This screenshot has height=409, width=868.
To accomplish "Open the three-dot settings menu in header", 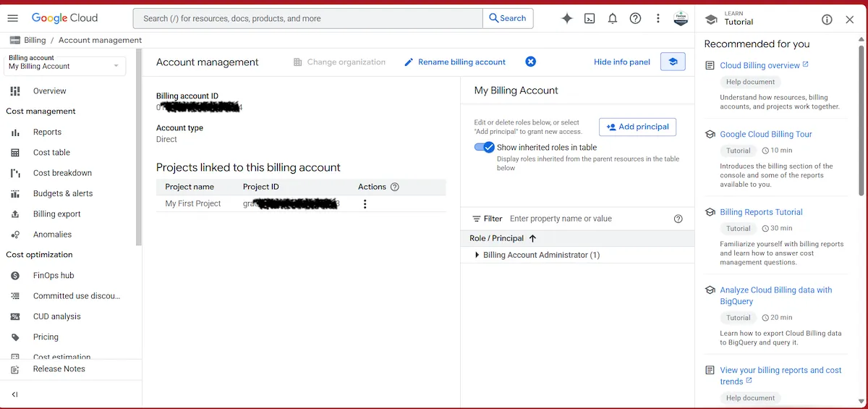I will 658,18.
